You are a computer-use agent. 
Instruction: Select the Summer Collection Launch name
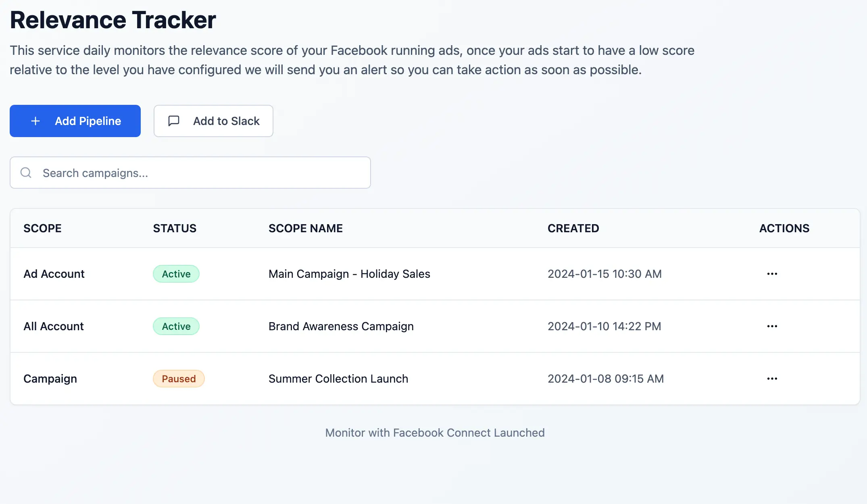[x=338, y=379]
